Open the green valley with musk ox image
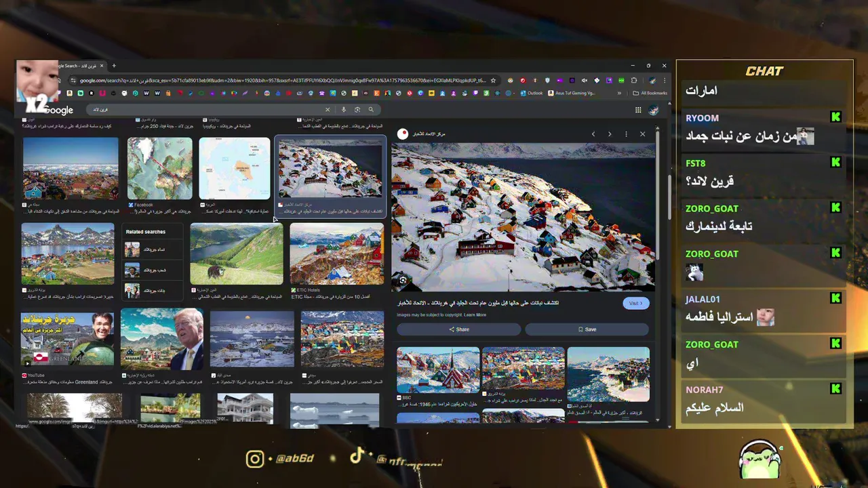Viewport: 868px width, 488px height. (237, 253)
